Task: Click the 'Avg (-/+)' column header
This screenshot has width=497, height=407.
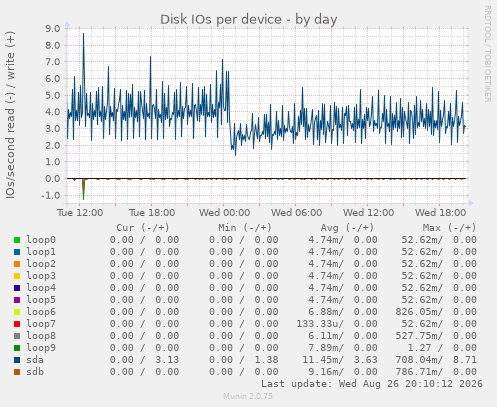Action: click(x=347, y=228)
